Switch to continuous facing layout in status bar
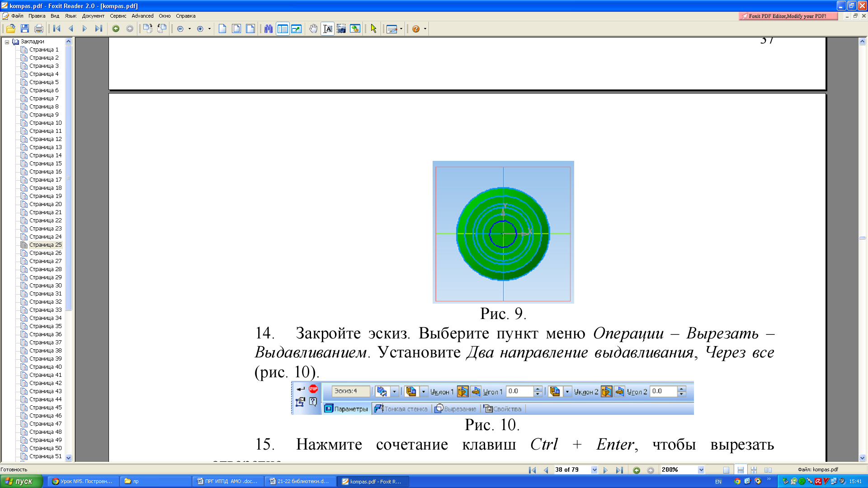The image size is (868, 488). tap(754, 470)
